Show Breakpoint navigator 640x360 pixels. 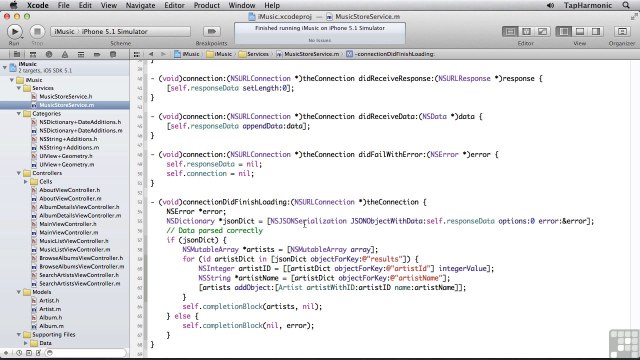click(x=97, y=54)
